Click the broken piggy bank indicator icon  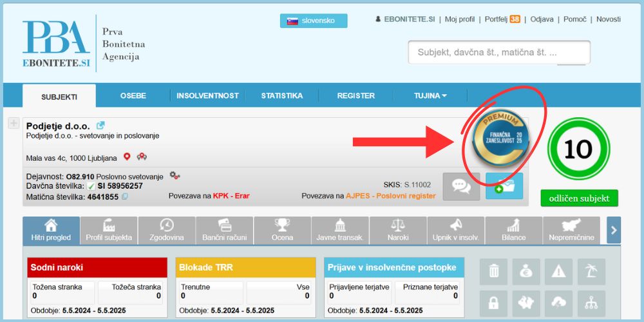tap(526, 304)
